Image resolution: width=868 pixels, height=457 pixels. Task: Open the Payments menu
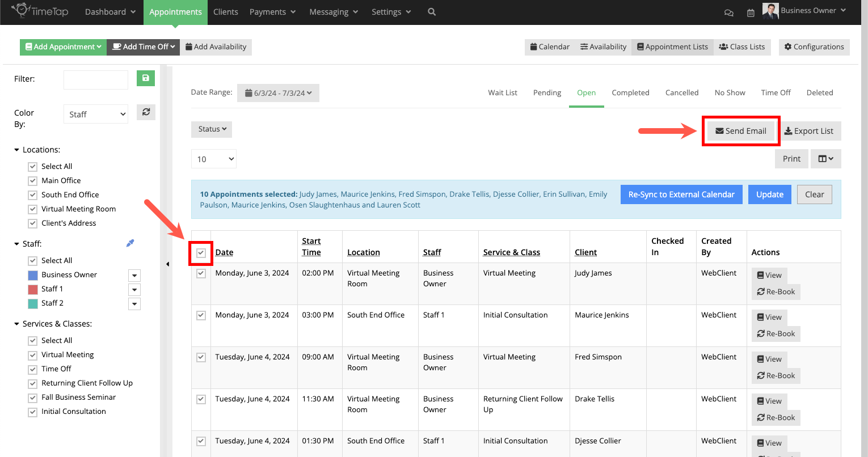click(x=272, y=11)
